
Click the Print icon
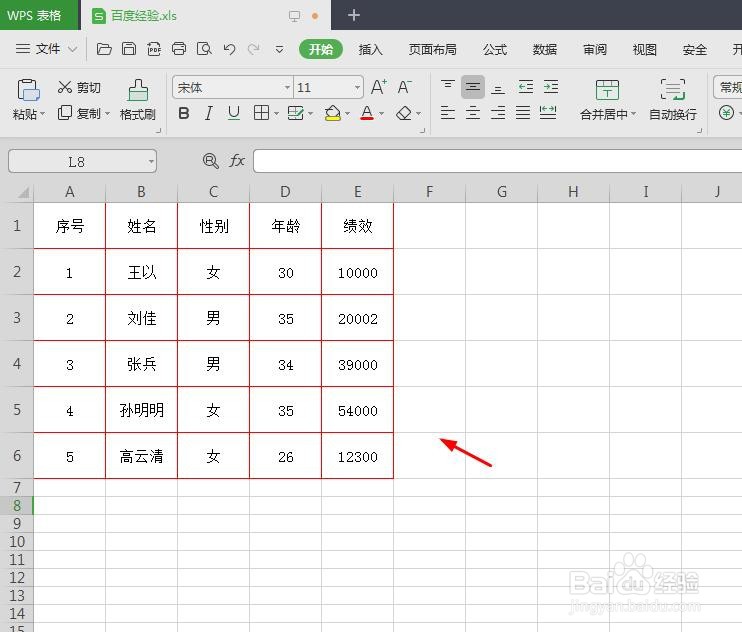pyautogui.click(x=179, y=49)
